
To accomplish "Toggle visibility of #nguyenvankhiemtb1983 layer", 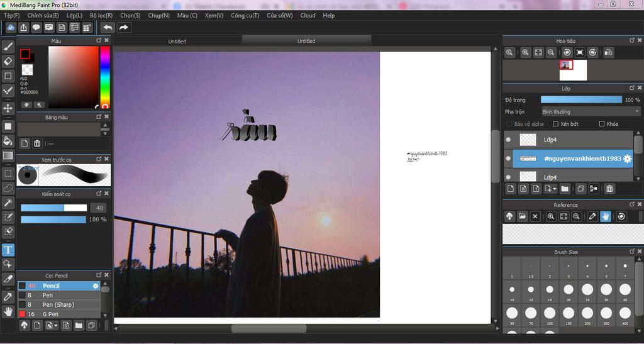I will [508, 158].
